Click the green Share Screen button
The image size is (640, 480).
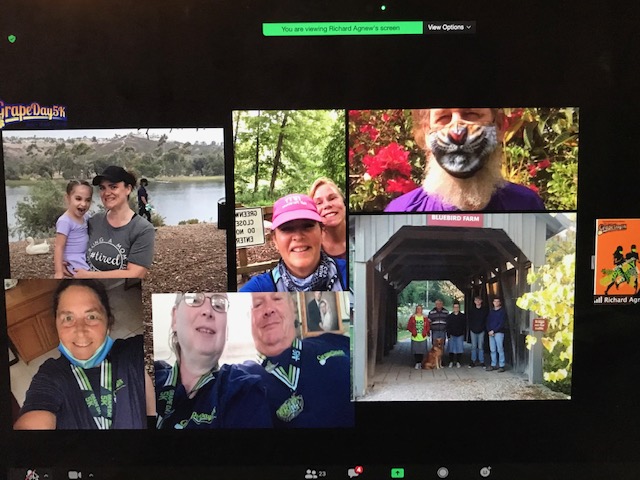pyautogui.click(x=397, y=472)
